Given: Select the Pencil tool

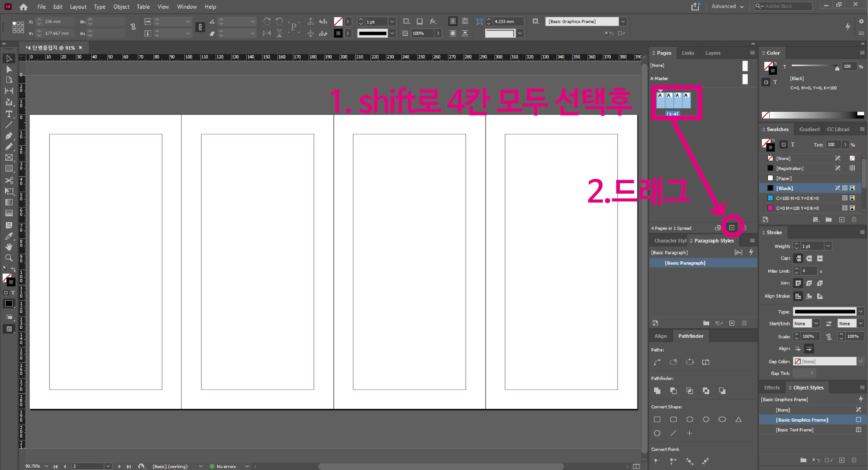Looking at the screenshot, I should click(9, 147).
